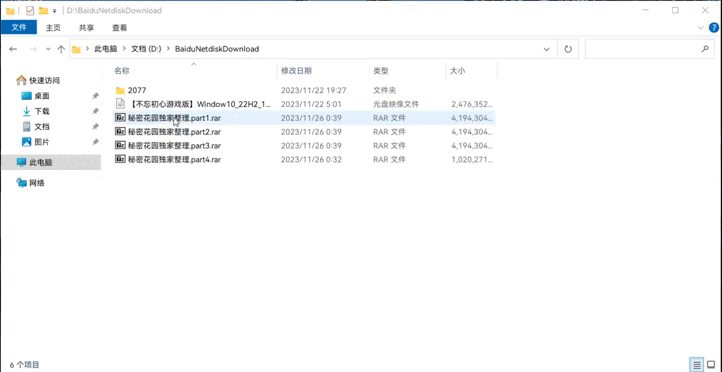Select 秘密花园独家整理.part4.rar archive icon
Screen dimensions: 722x372
120,159
